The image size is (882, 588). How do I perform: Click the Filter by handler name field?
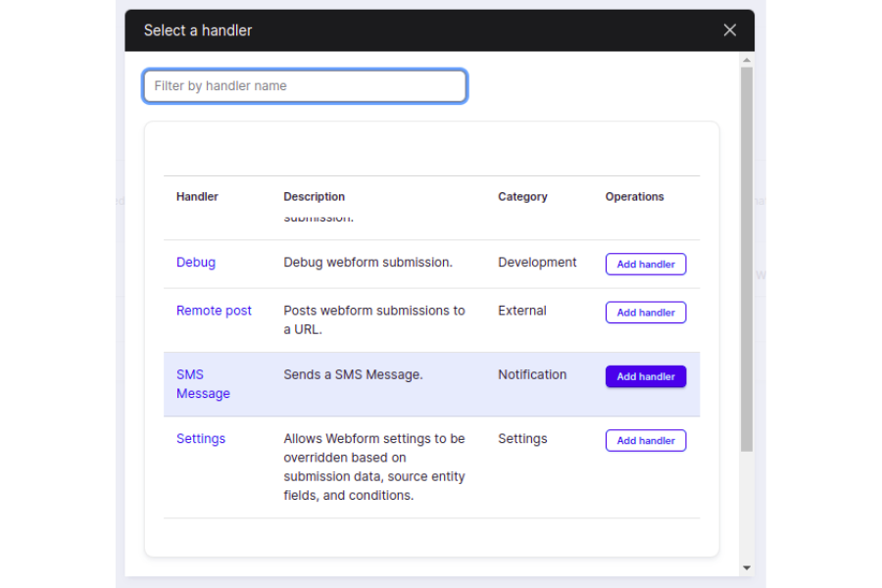pyautogui.click(x=305, y=86)
